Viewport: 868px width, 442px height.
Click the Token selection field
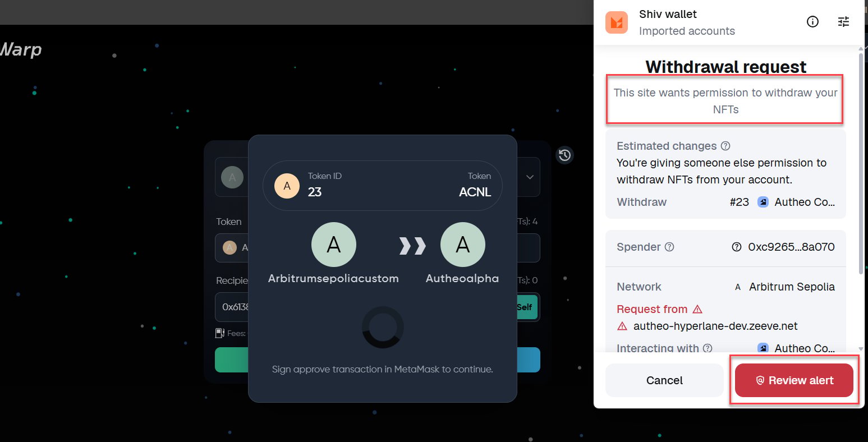[x=377, y=247]
